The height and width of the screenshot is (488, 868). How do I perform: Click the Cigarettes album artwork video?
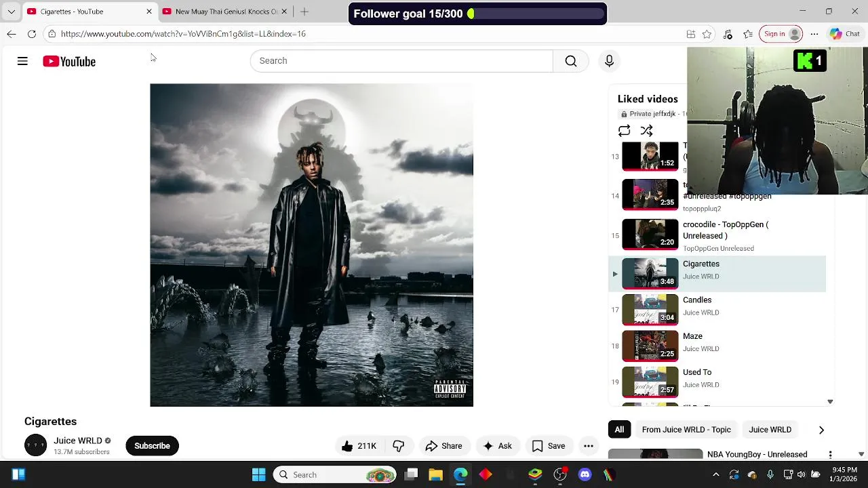pos(311,245)
